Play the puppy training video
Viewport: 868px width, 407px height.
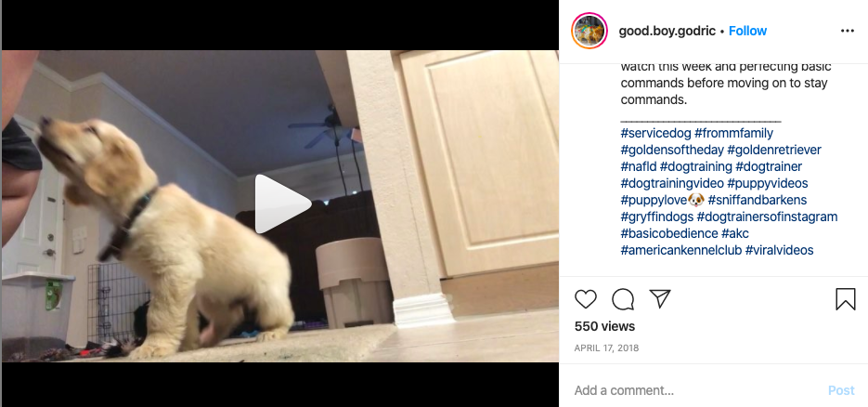[x=283, y=203]
